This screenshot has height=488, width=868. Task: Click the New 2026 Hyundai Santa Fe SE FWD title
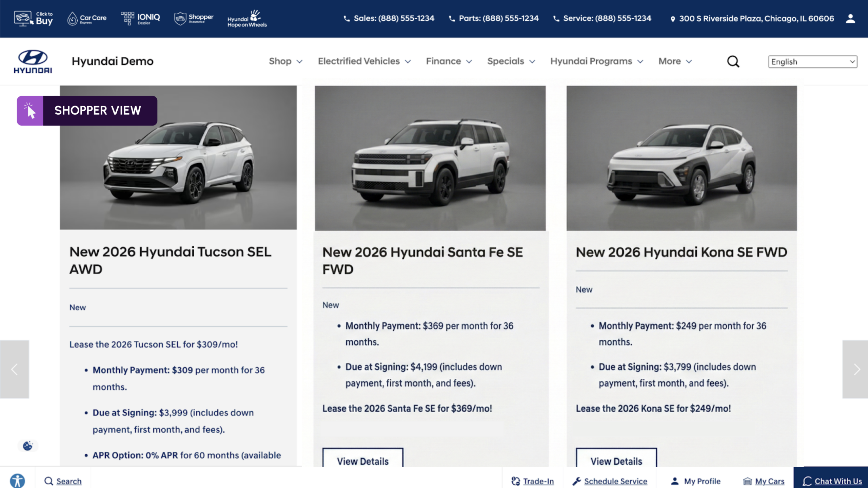tap(423, 261)
